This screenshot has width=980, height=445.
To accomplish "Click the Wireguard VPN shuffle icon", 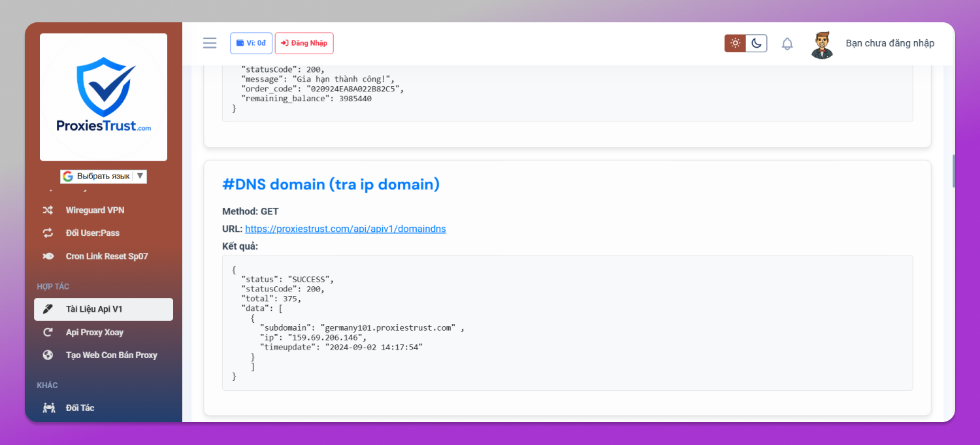I will (48, 210).
